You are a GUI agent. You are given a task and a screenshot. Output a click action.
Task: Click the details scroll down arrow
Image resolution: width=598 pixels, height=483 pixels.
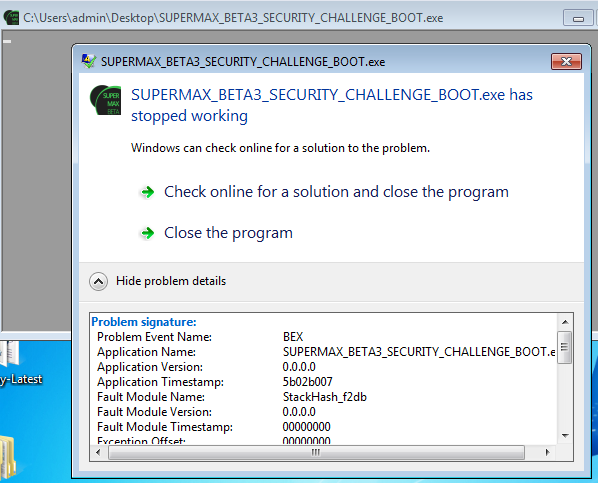click(565, 435)
